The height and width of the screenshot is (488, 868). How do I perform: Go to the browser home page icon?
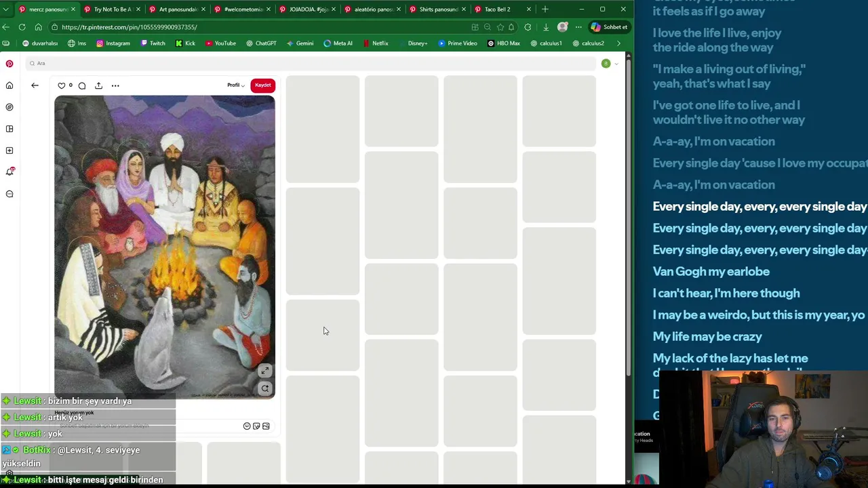[x=38, y=27]
